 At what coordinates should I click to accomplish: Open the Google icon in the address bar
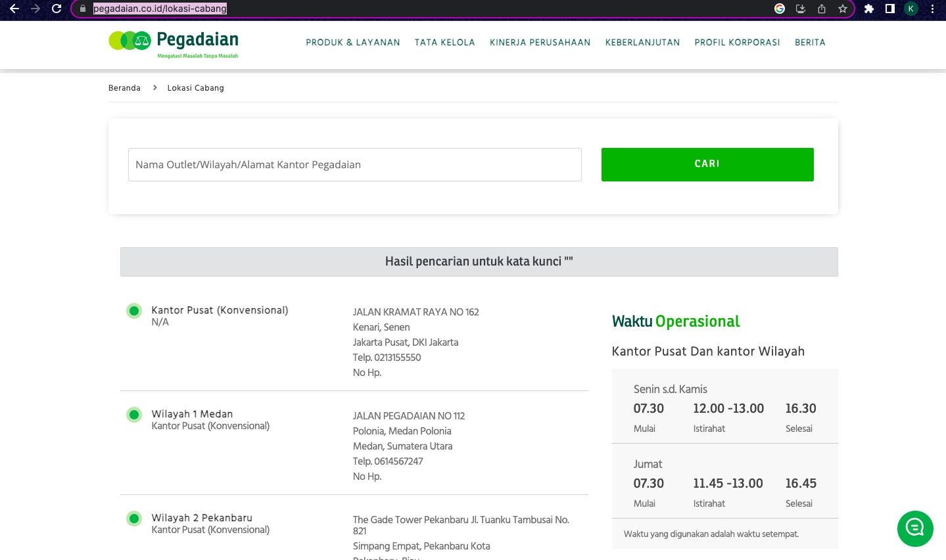(x=780, y=9)
